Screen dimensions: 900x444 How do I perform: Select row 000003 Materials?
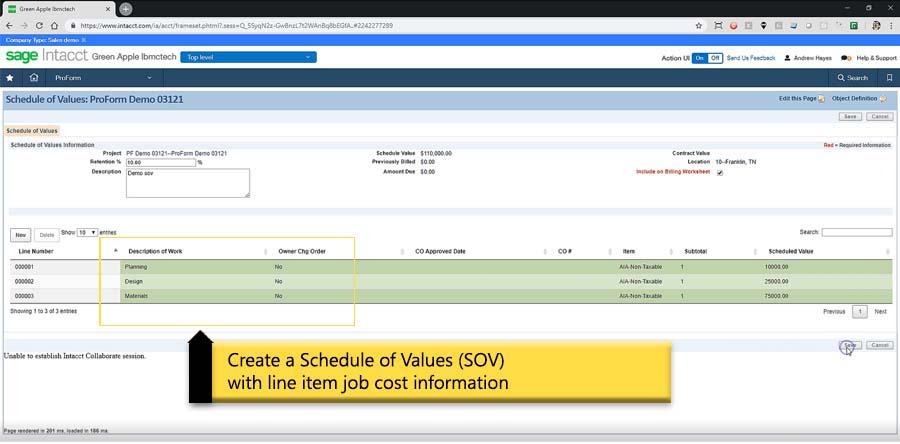[451, 296]
